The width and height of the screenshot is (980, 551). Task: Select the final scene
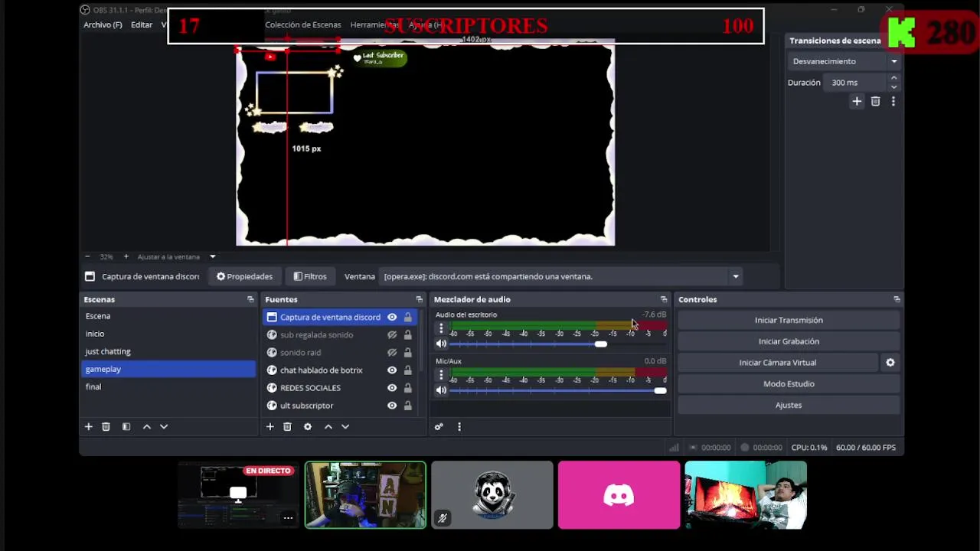coord(168,386)
